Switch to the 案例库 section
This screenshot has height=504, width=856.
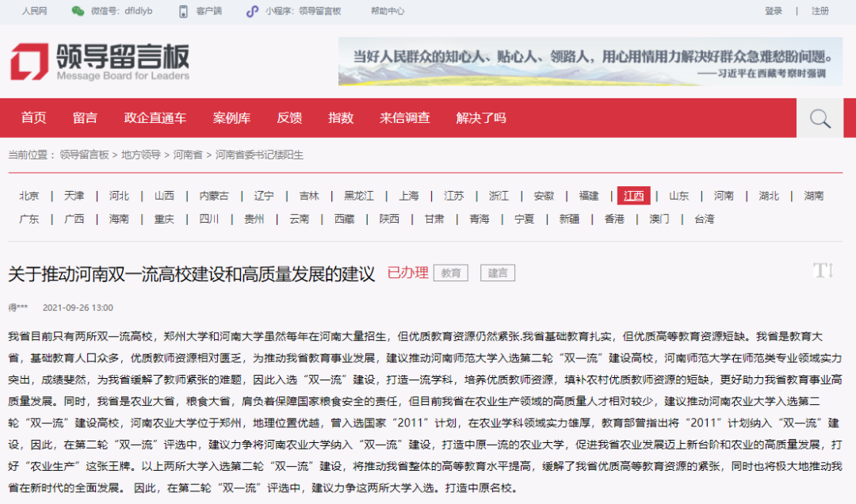[232, 117]
